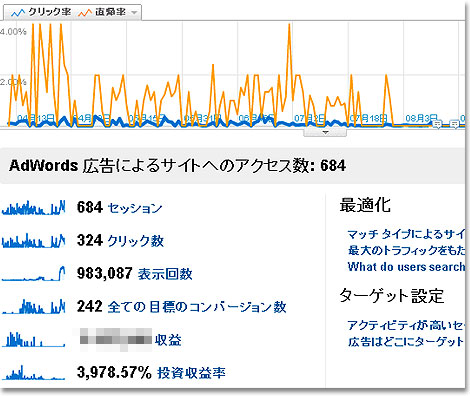Click the セッション sparkline thumbnail
470x396 pixels.
(33, 207)
